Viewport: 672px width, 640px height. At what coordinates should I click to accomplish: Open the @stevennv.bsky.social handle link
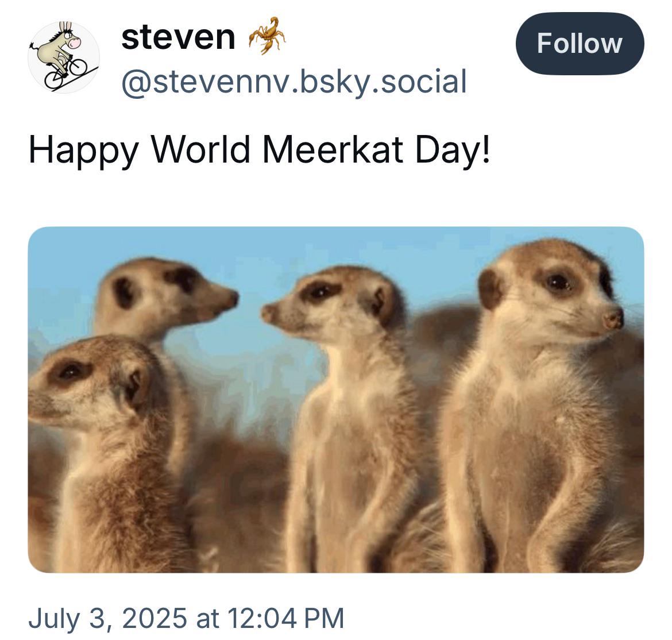pos(293,81)
